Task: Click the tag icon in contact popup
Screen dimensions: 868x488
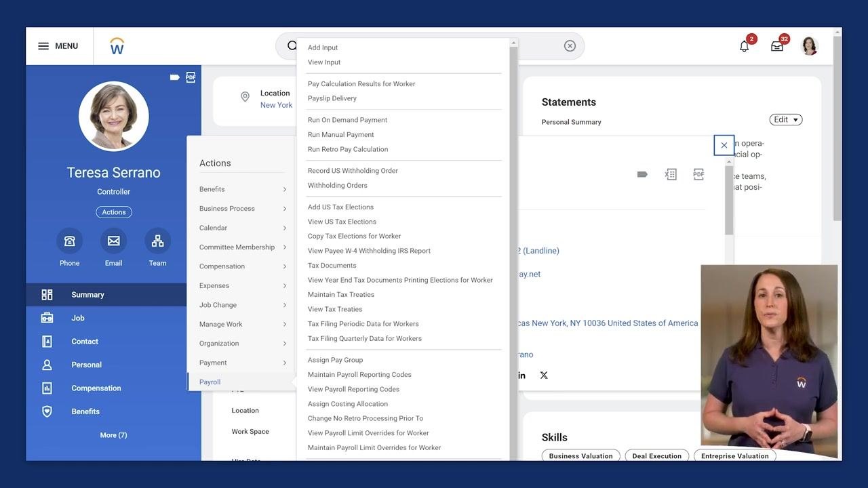Action: tap(642, 175)
